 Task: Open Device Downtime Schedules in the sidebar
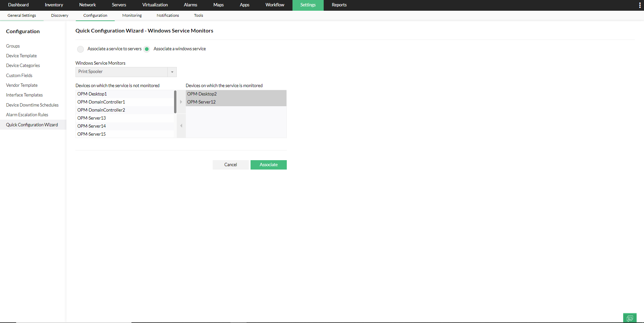point(32,105)
